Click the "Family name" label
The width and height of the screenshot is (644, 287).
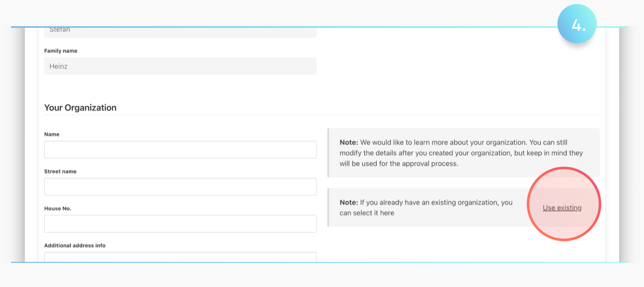pos(61,51)
